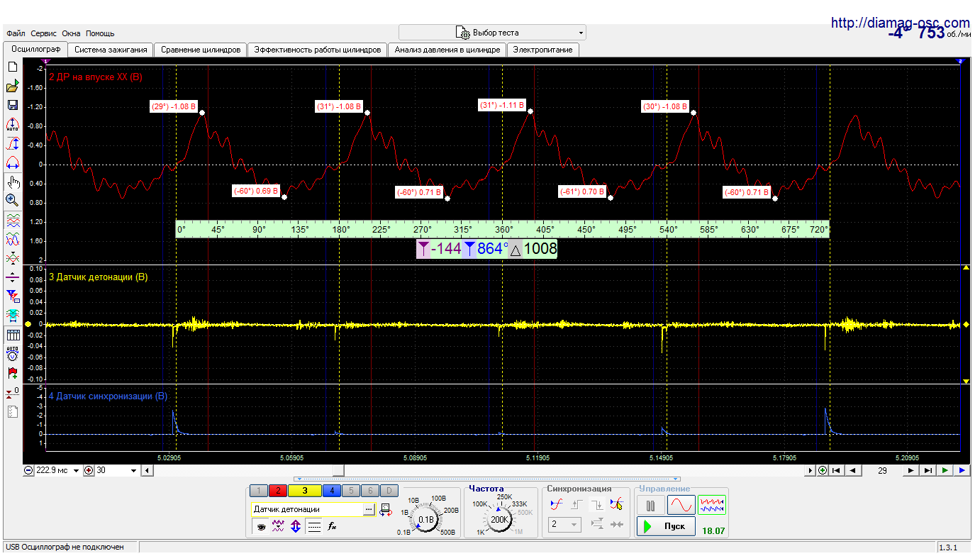Click the fx math function icon
The height and width of the screenshot is (556, 980).
point(332,527)
